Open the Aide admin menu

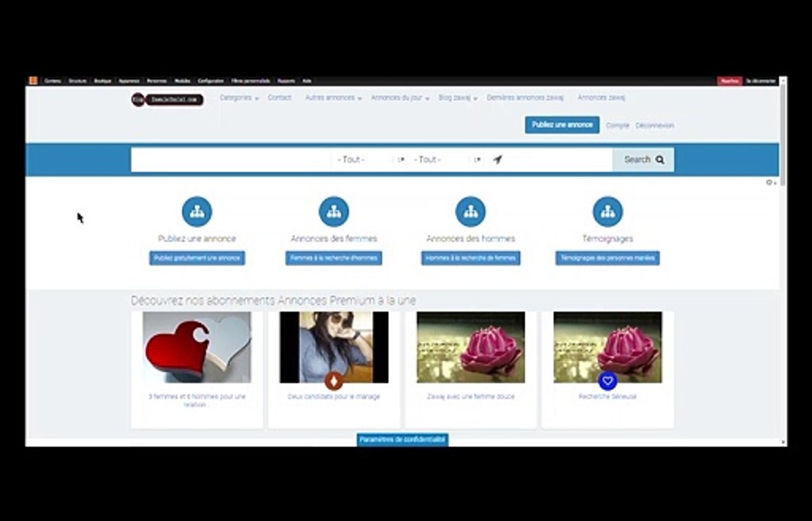click(307, 81)
